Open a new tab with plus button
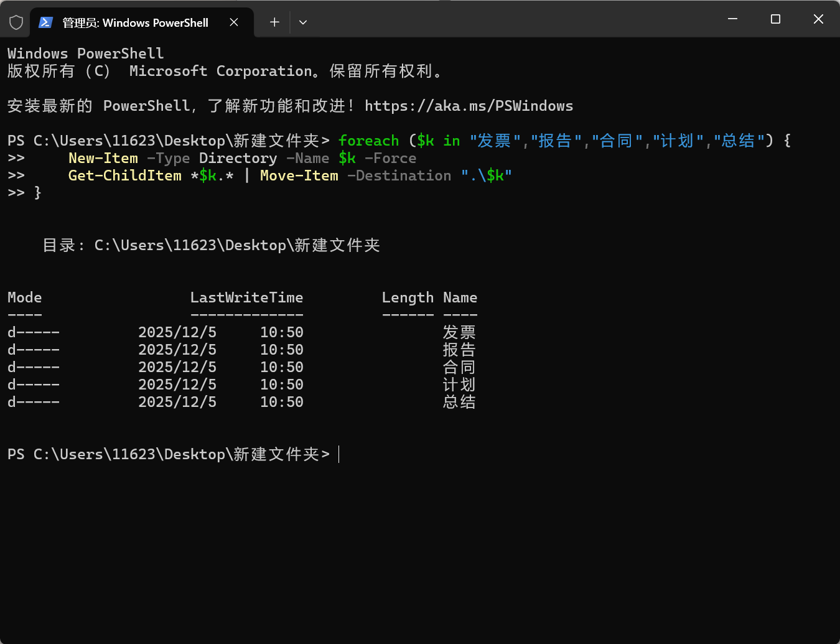The height and width of the screenshot is (644, 840). click(x=274, y=22)
